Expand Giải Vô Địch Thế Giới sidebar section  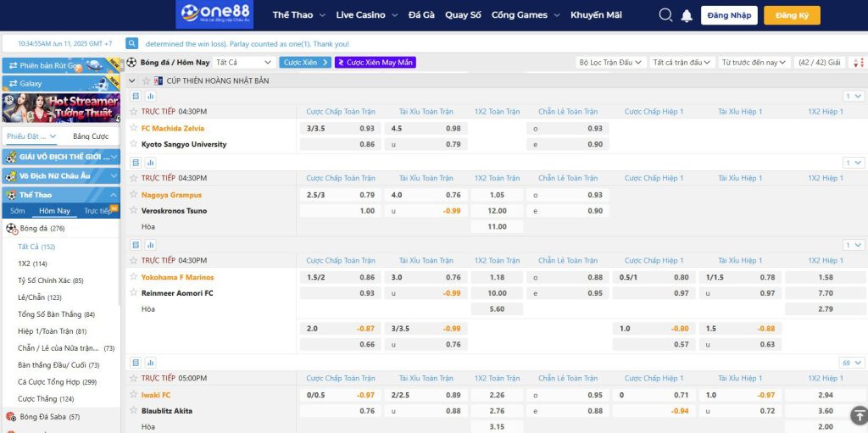click(61, 158)
